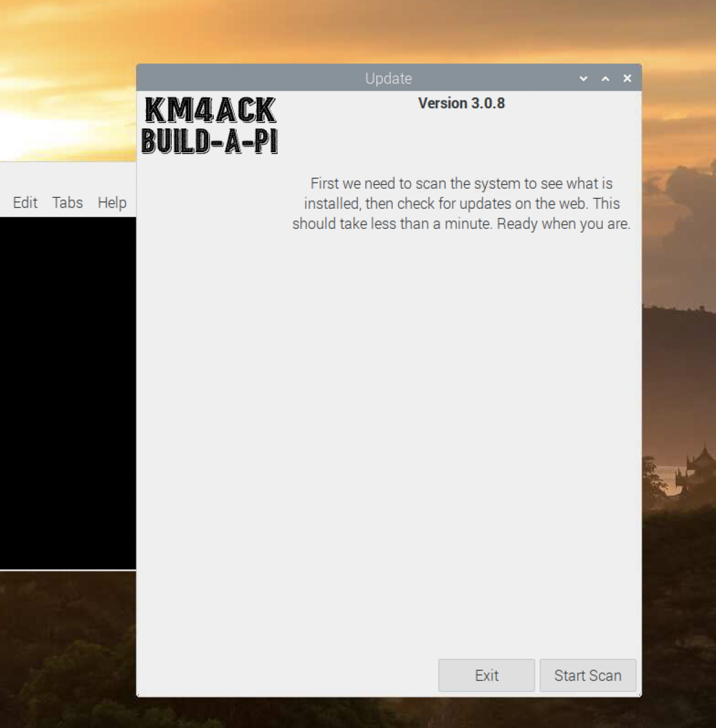Click the Update title in the title bar

pos(388,79)
